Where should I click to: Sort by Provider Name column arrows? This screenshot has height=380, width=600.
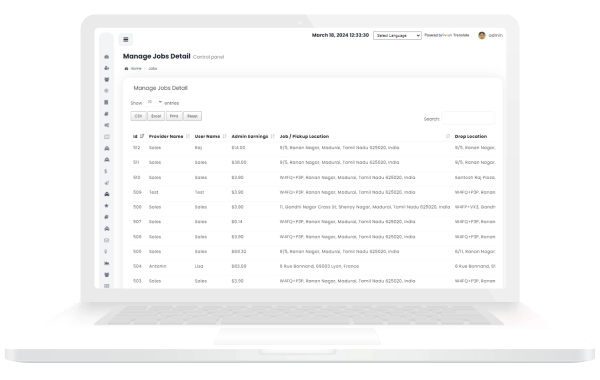[x=188, y=136]
